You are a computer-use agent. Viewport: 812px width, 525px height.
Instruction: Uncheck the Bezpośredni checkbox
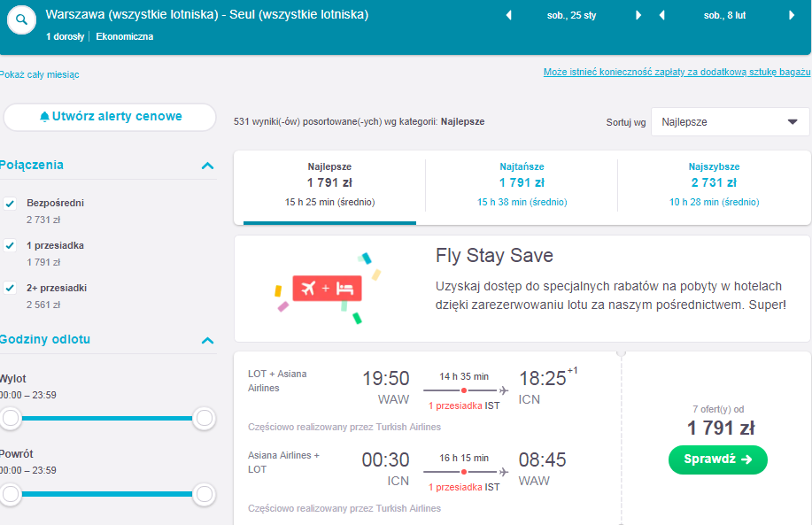coord(10,204)
